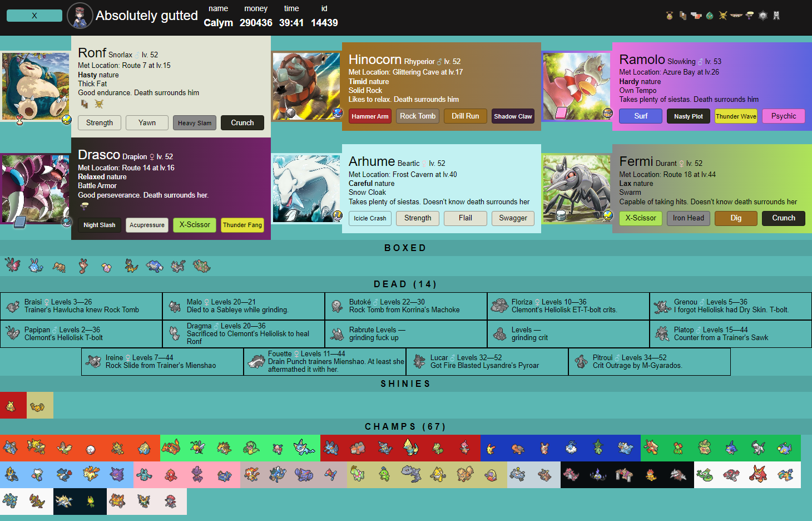The height and width of the screenshot is (521, 812).
Task: Click Ramolo's Thunder Wave move
Action: click(x=736, y=116)
